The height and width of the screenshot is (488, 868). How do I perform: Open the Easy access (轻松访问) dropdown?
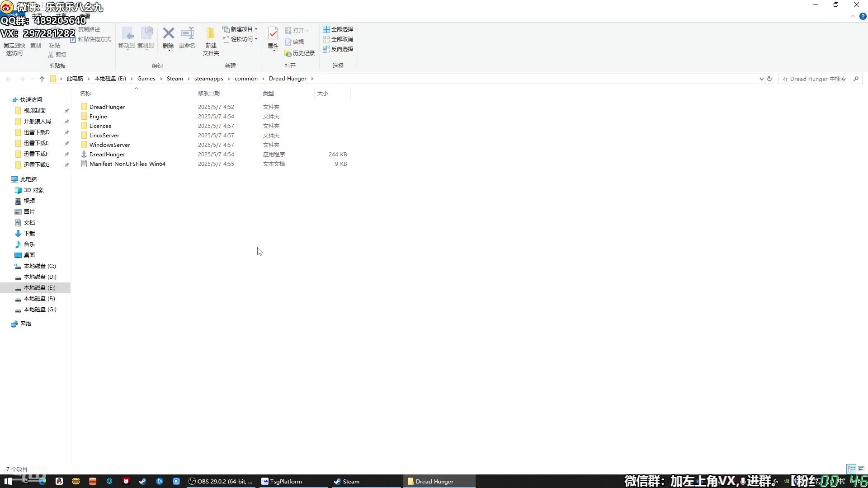240,39
